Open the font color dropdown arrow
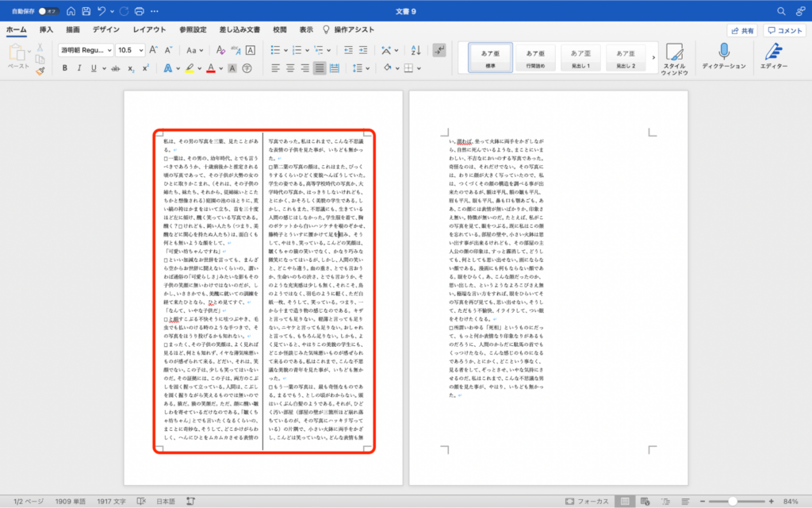This screenshot has width=812, height=508. [x=221, y=68]
